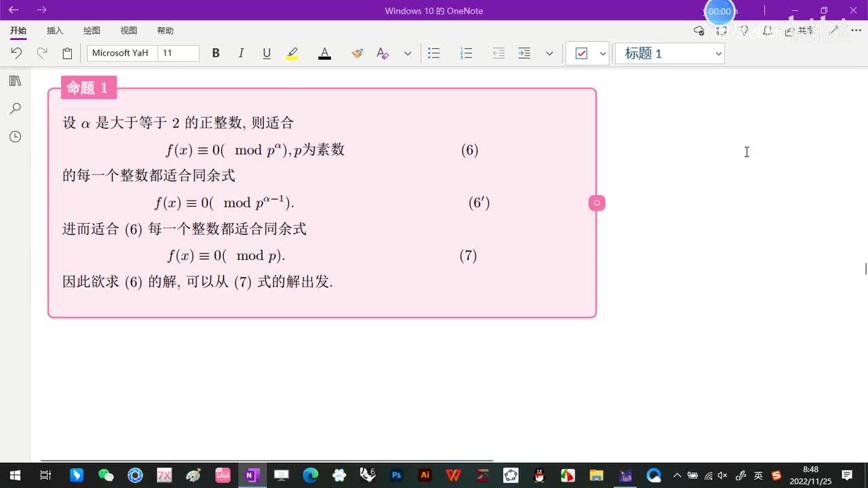This screenshot has height=488, width=868.
Task: Expand more font formatting options
Action: [x=408, y=54]
